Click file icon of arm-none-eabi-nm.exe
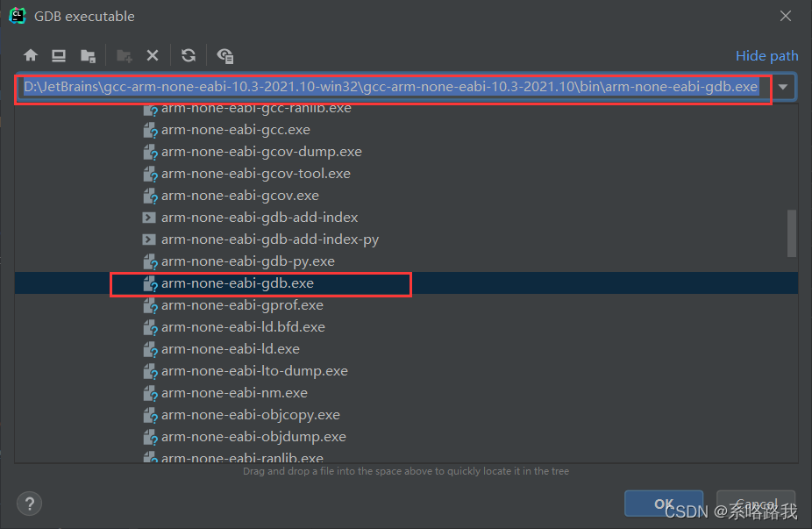 pos(150,393)
